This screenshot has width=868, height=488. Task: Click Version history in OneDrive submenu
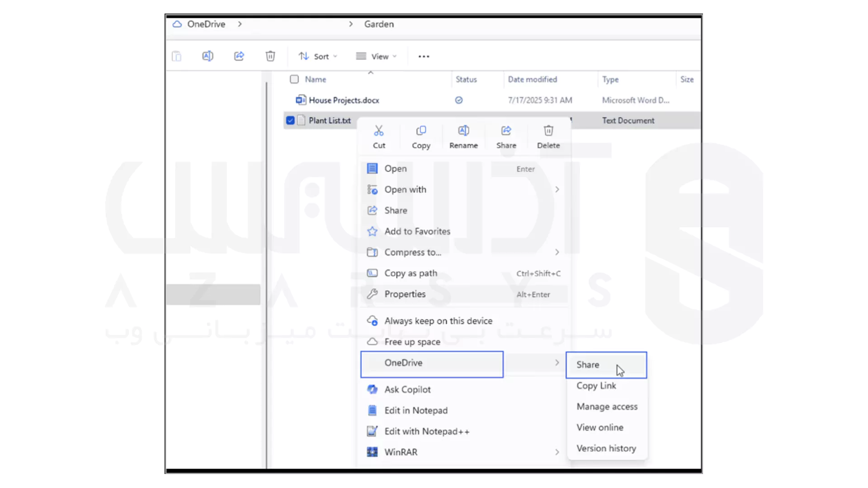[606, 448]
